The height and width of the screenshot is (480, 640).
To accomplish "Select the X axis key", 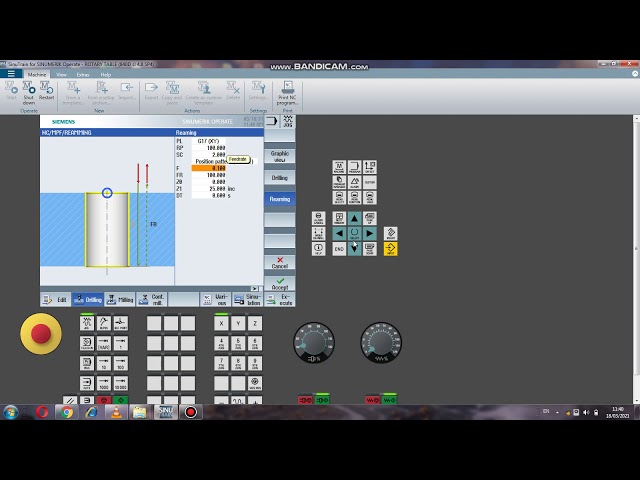I will (x=221, y=323).
